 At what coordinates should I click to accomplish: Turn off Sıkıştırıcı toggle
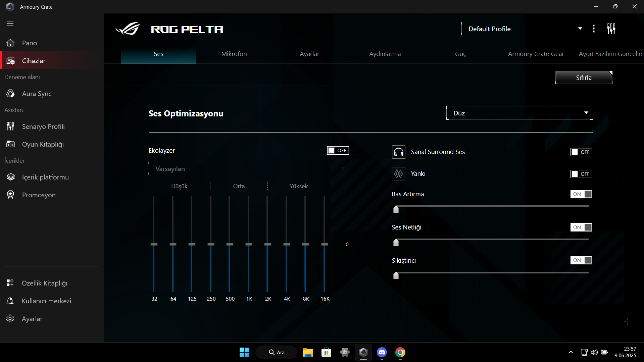pos(581,260)
